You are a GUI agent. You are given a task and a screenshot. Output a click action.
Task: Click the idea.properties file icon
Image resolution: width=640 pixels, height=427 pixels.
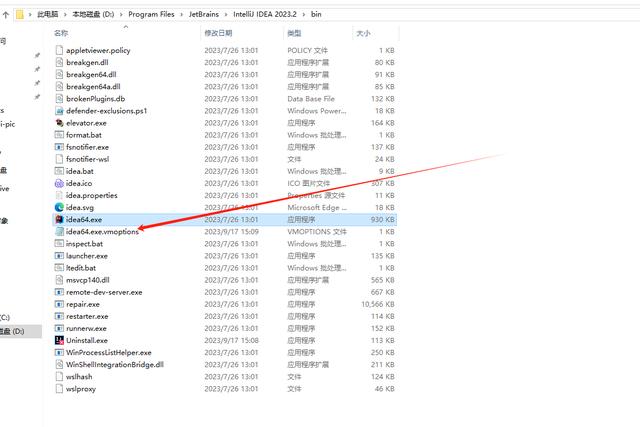pyautogui.click(x=59, y=196)
